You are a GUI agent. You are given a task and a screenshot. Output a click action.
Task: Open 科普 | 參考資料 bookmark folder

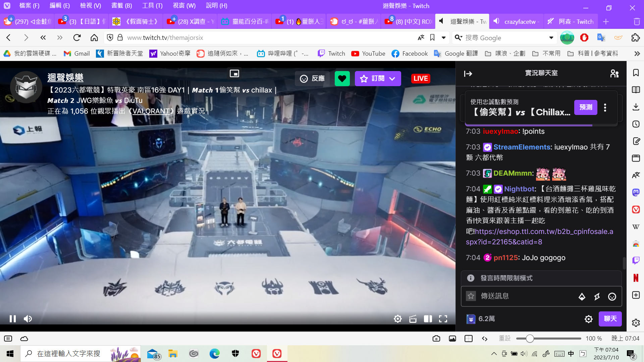coord(592,54)
